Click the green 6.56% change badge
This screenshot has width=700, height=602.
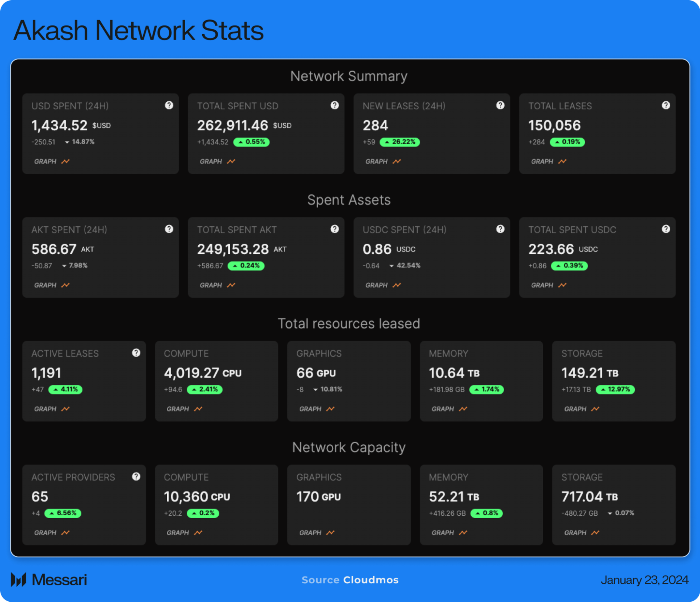(x=62, y=513)
